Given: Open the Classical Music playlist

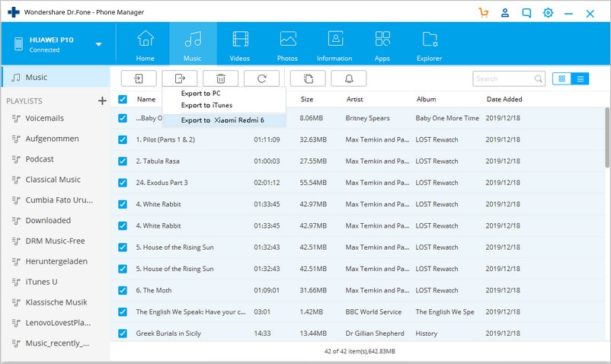Looking at the screenshot, I should (53, 180).
